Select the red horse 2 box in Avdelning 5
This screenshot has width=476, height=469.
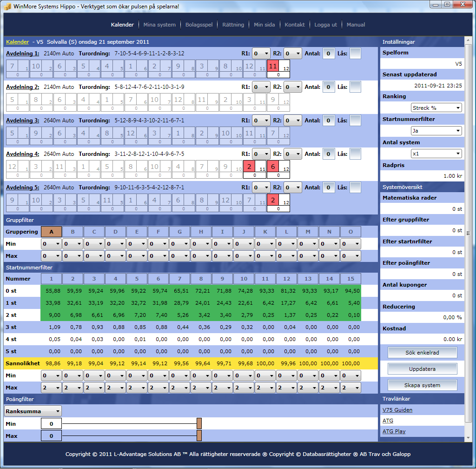pyautogui.click(x=278, y=202)
